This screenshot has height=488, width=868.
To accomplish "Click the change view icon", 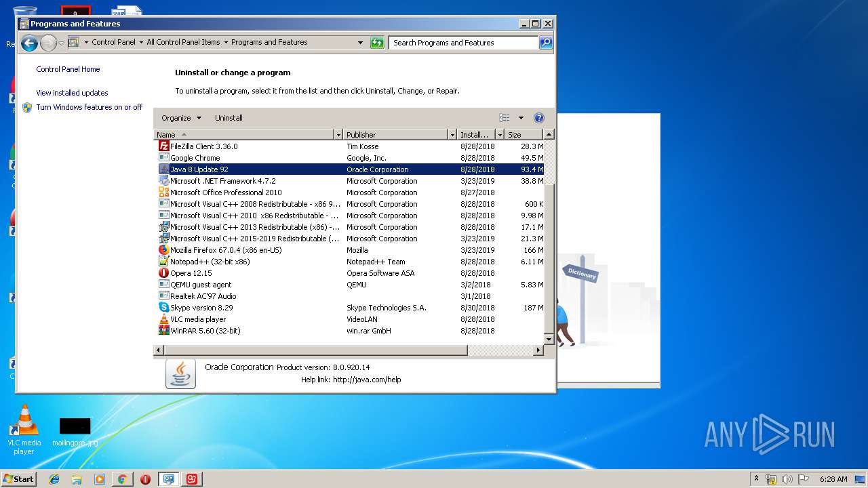I will pyautogui.click(x=505, y=118).
